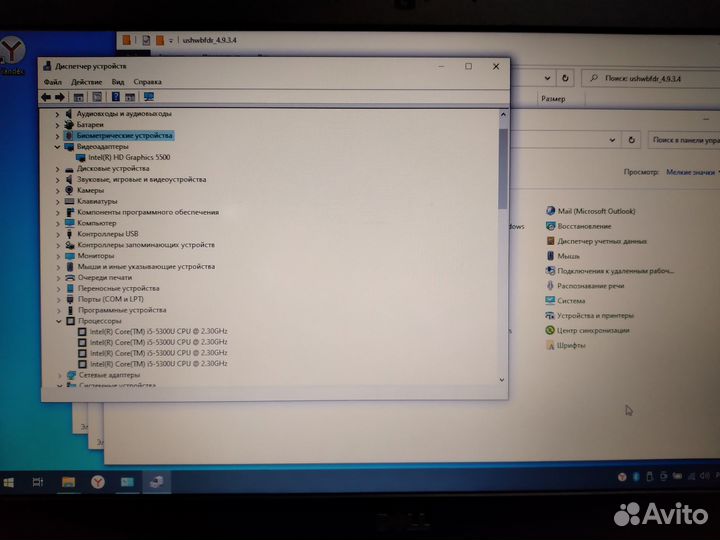Click the Device Manager vertical scrollbar thumb
This screenshot has width=720, height=540.
point(503,169)
